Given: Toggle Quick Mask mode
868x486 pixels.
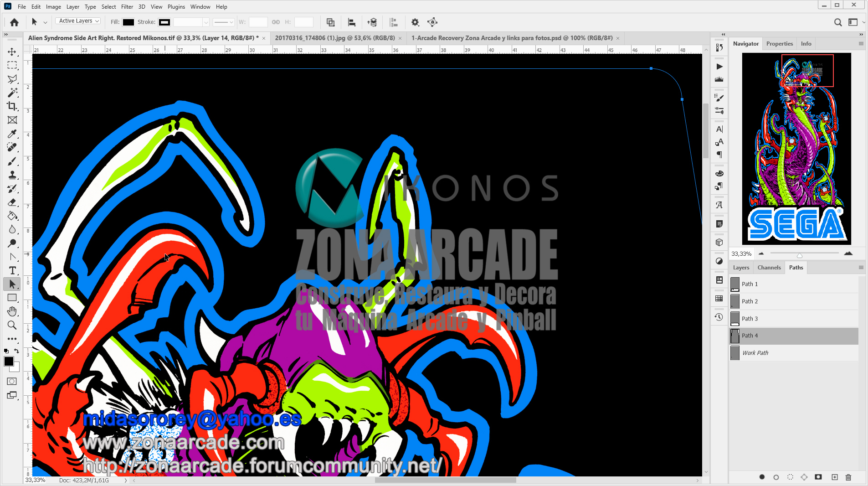Looking at the screenshot, I should (x=12, y=381).
